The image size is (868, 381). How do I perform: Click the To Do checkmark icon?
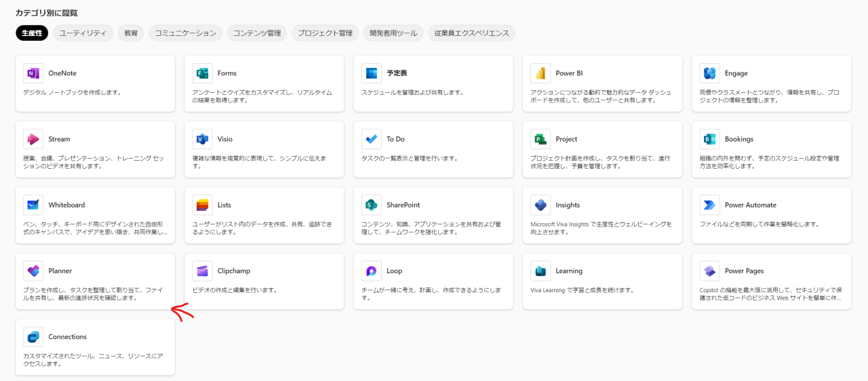pyautogui.click(x=372, y=139)
